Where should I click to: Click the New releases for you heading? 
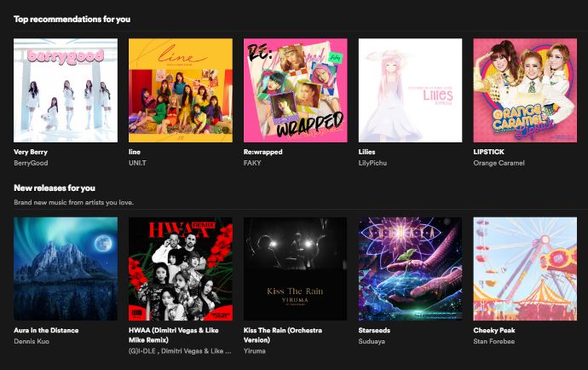(55, 188)
